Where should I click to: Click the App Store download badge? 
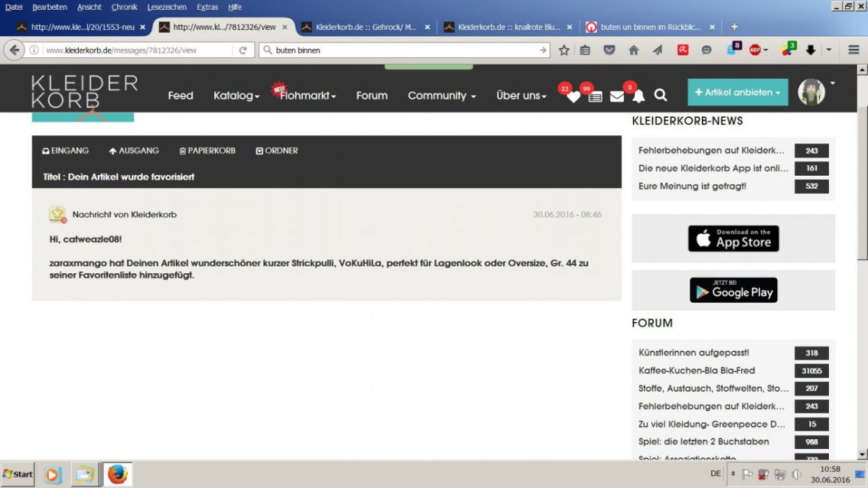[733, 238]
